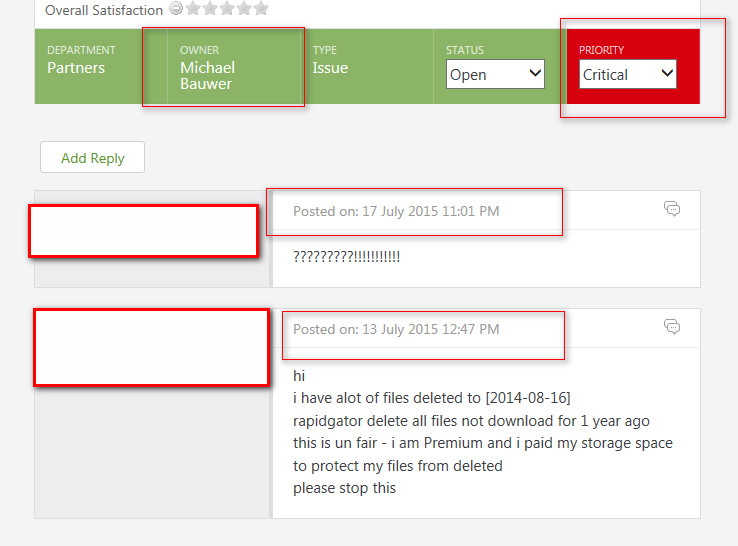Click quote icon on 13 July post

pyautogui.click(x=672, y=327)
